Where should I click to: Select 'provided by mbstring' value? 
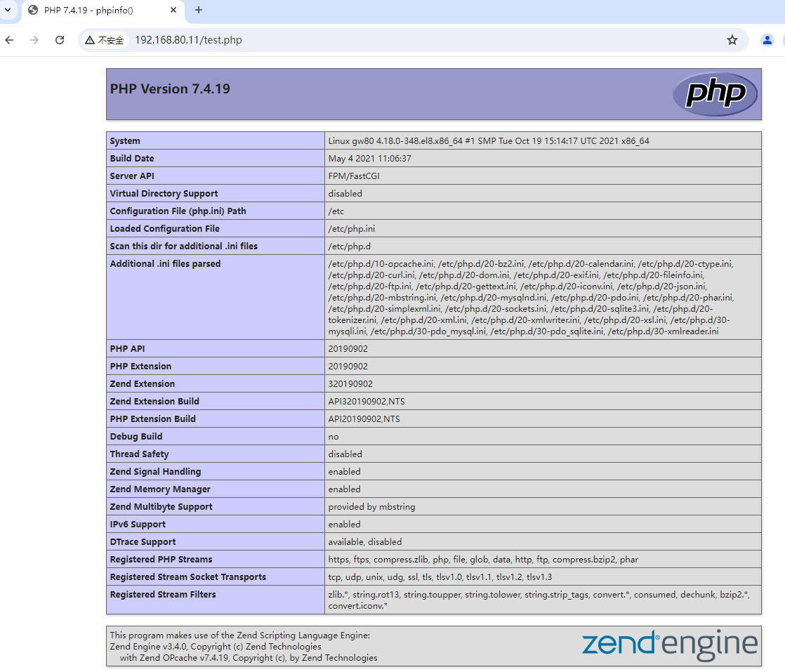[371, 507]
